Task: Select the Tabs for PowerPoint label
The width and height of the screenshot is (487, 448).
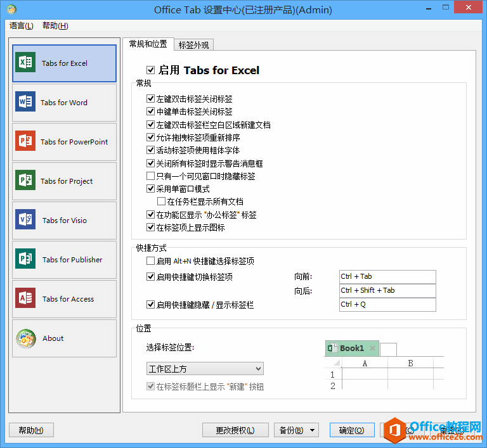Action: tap(74, 142)
